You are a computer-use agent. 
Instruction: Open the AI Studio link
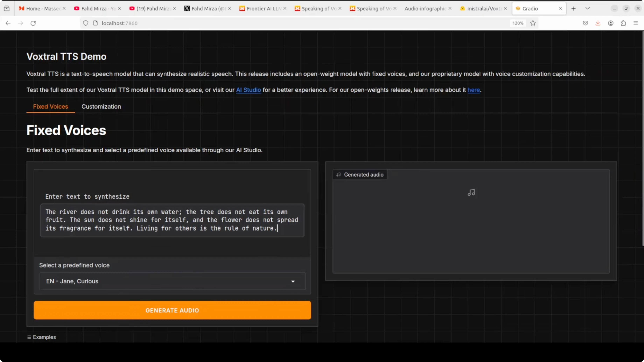pos(248,90)
